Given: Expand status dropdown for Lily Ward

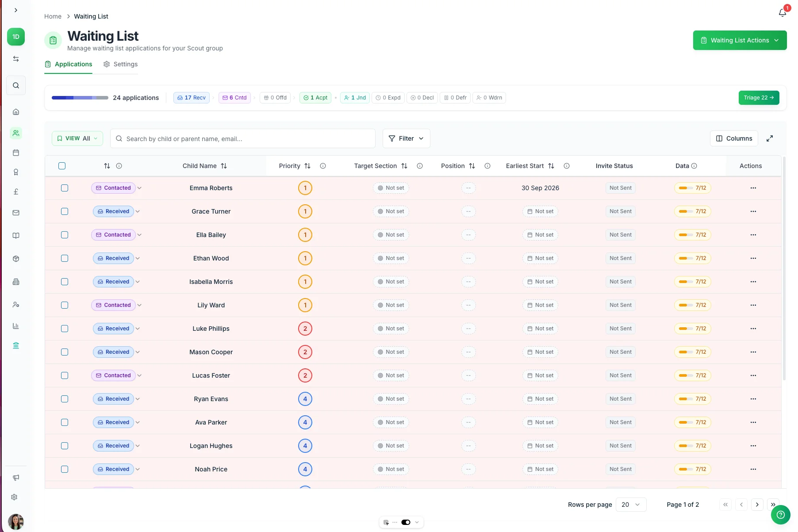Looking at the screenshot, I should coord(139,305).
